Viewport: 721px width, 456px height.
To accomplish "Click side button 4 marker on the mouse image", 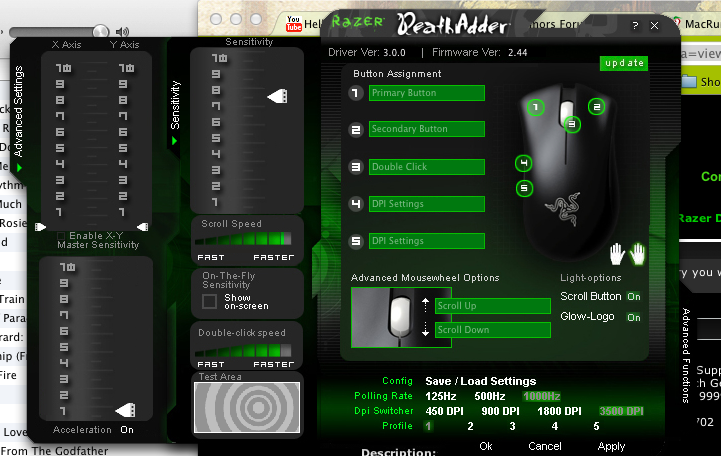I will (523, 163).
